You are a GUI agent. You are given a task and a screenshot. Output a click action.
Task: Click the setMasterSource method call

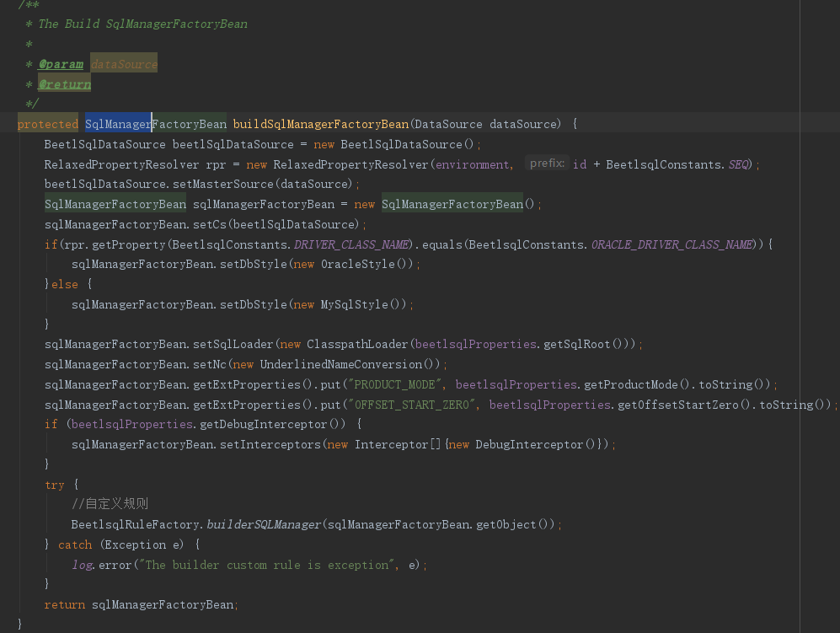pos(223,184)
